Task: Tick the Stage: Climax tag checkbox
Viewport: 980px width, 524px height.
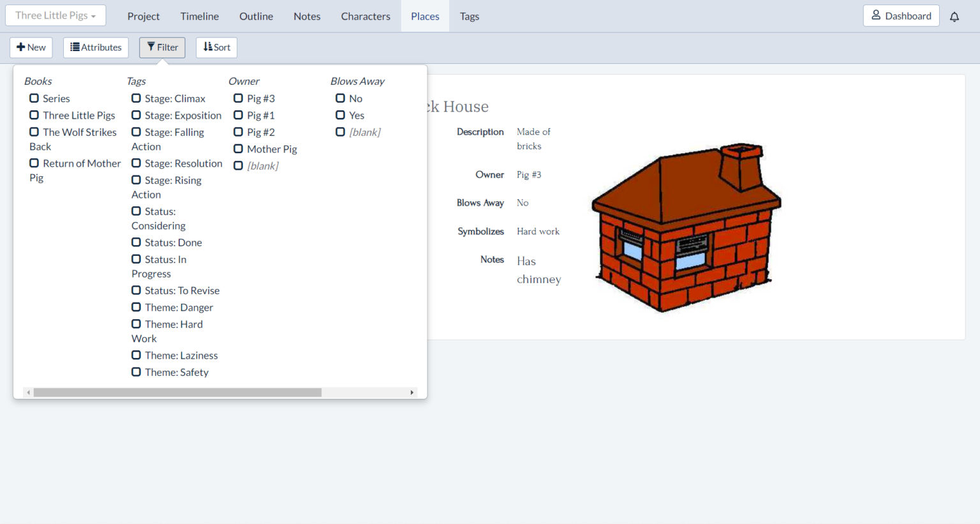Action: (x=136, y=98)
